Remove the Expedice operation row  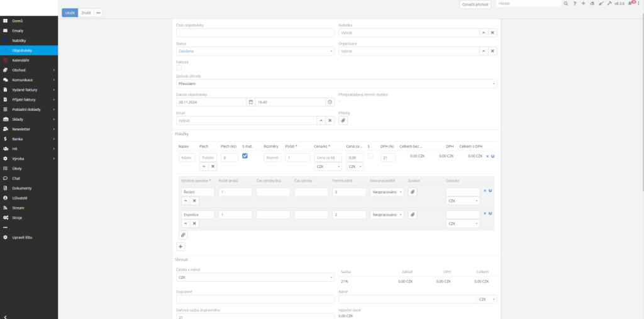[x=485, y=213]
